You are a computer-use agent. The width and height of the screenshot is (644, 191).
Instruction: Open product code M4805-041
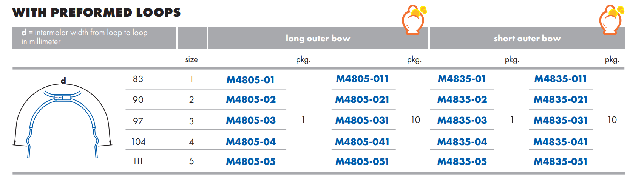[x=362, y=142]
